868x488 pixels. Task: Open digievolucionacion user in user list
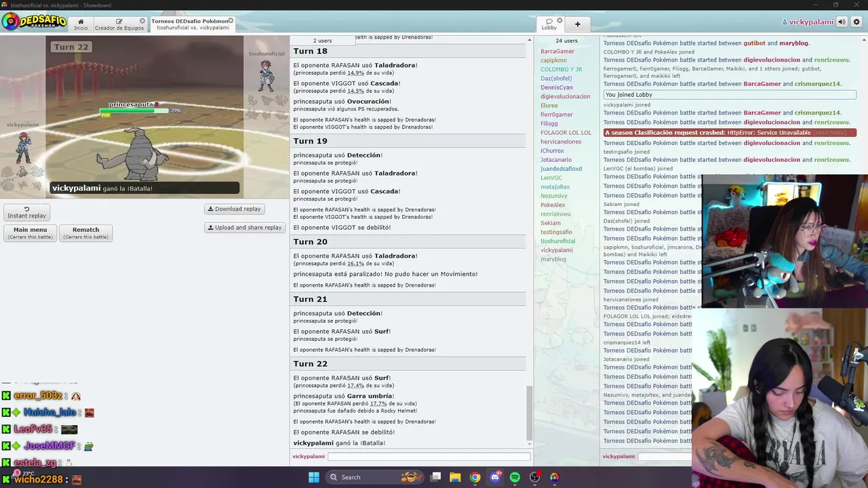tap(566, 96)
